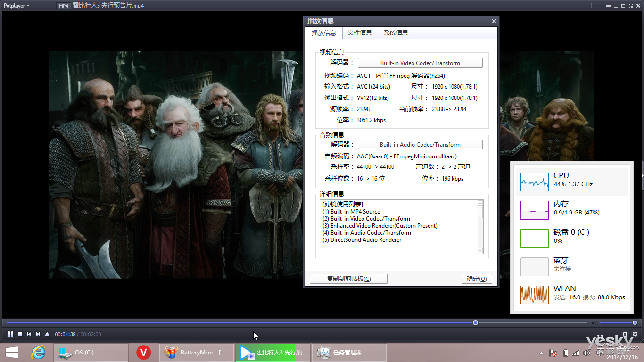Open the Windows Start button
This screenshot has width=644, height=362.
coord(12,353)
